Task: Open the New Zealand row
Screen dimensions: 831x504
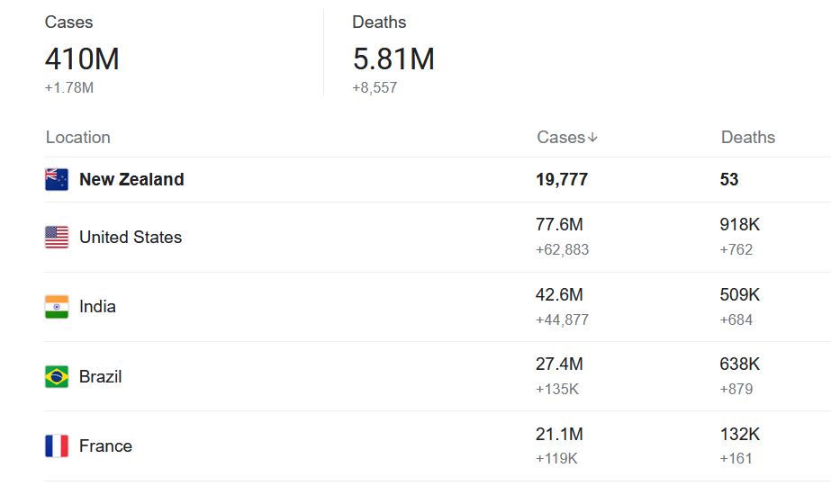Action: [x=438, y=179]
